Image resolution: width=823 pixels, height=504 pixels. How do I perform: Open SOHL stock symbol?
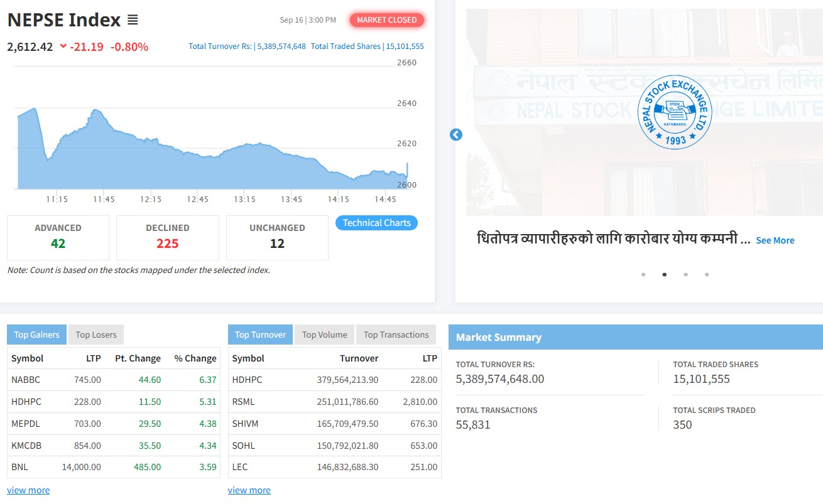[x=244, y=446]
